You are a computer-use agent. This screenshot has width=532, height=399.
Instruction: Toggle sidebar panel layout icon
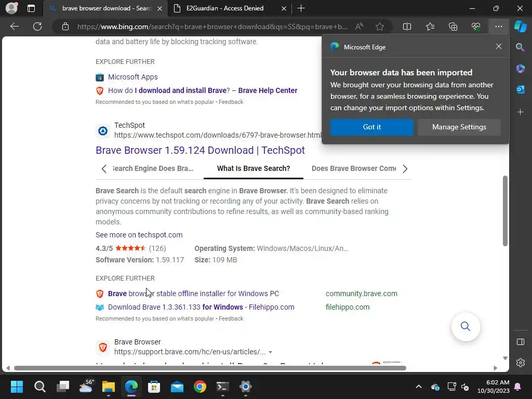tap(521, 342)
